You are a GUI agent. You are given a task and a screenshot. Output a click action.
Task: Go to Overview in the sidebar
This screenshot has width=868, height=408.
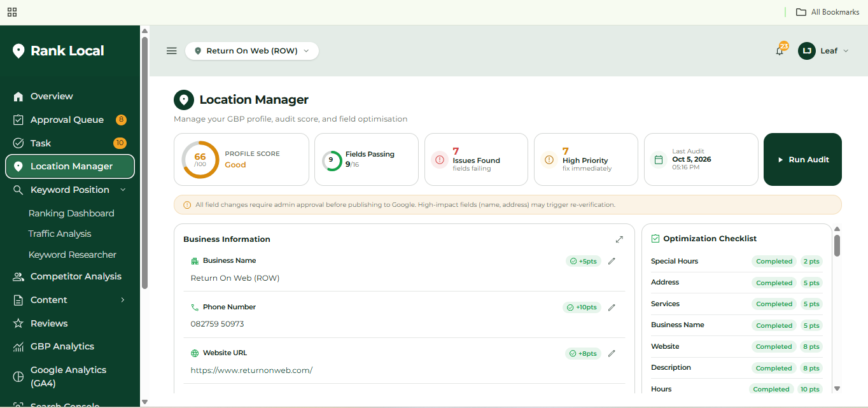52,96
